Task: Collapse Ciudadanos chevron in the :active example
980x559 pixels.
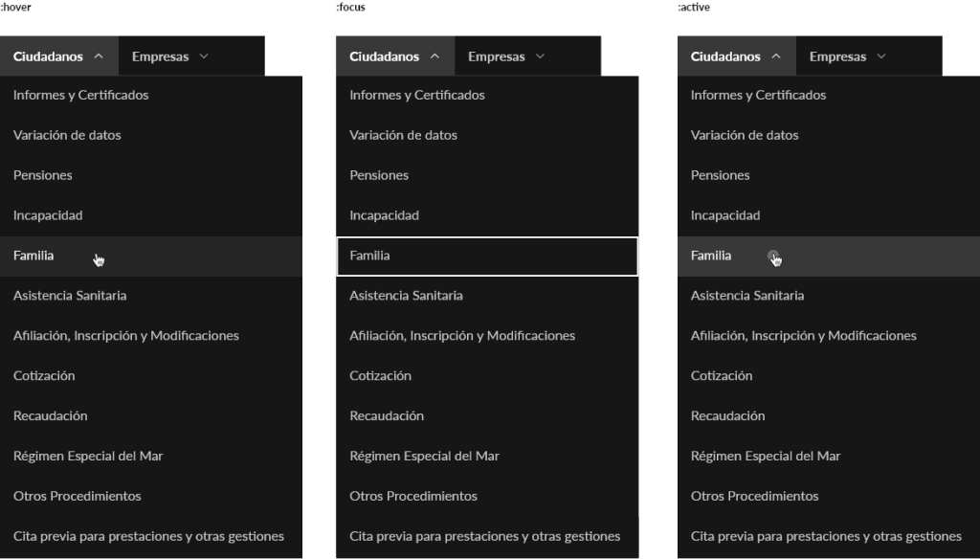Action: click(776, 56)
